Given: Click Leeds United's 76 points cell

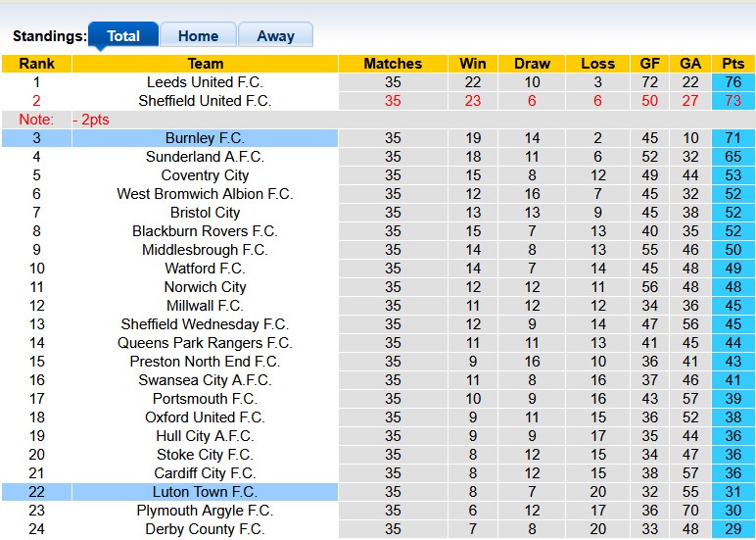Looking at the screenshot, I should pyautogui.click(x=732, y=82).
